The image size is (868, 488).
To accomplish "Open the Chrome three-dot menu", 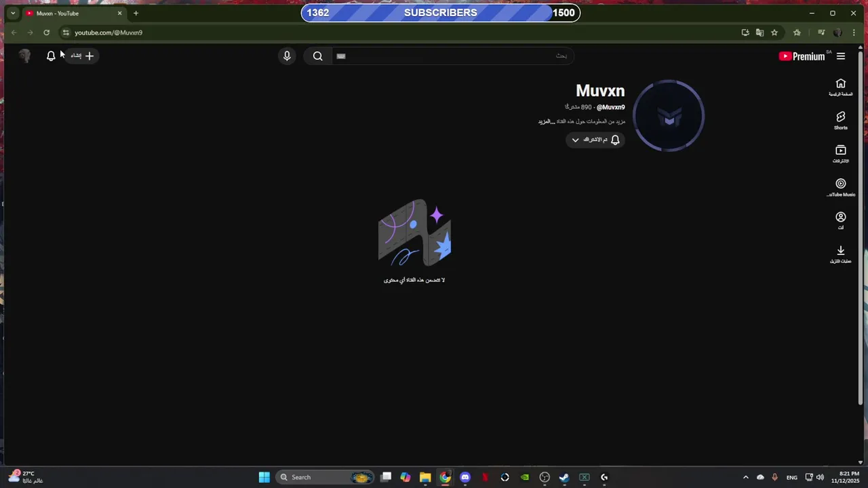I will click(x=854, y=33).
